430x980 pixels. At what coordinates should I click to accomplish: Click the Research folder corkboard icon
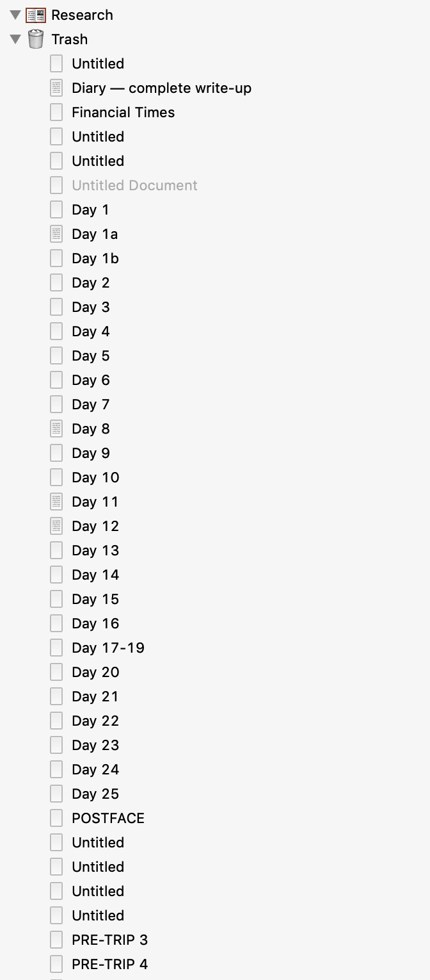(36, 15)
